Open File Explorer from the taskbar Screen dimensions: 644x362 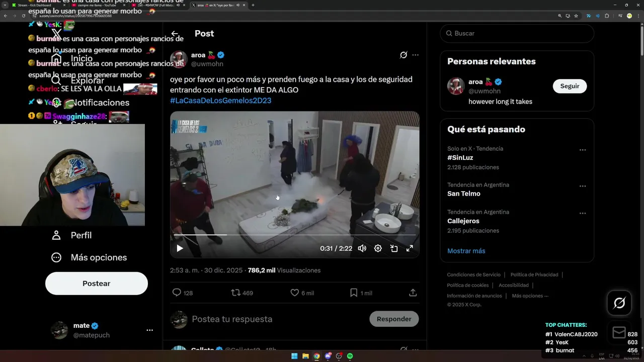[x=305, y=356]
